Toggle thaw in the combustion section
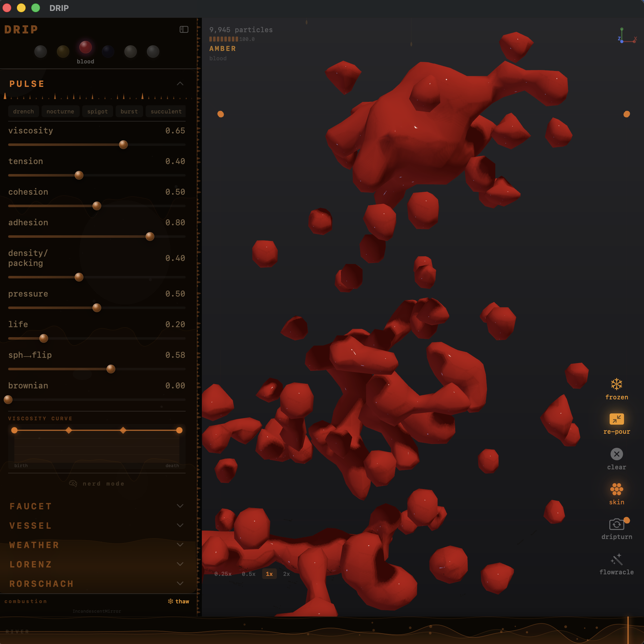644x644 pixels. point(179,601)
